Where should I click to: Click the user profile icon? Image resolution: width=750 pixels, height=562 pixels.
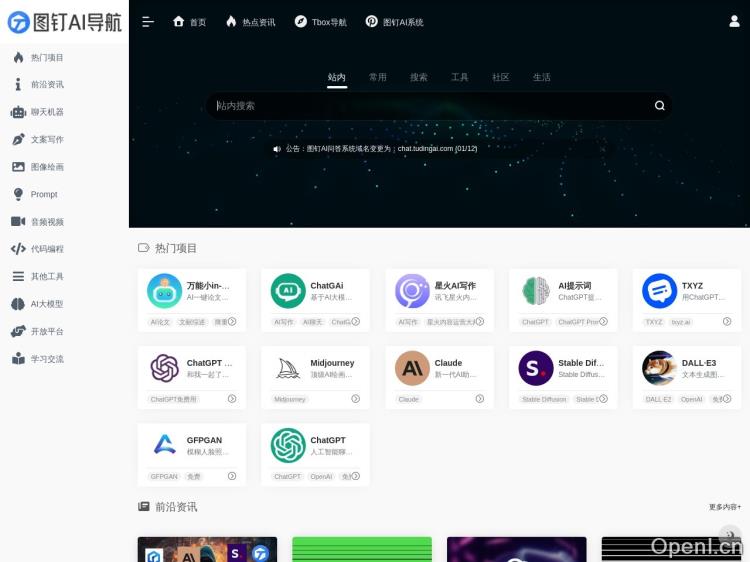pyautogui.click(x=734, y=22)
